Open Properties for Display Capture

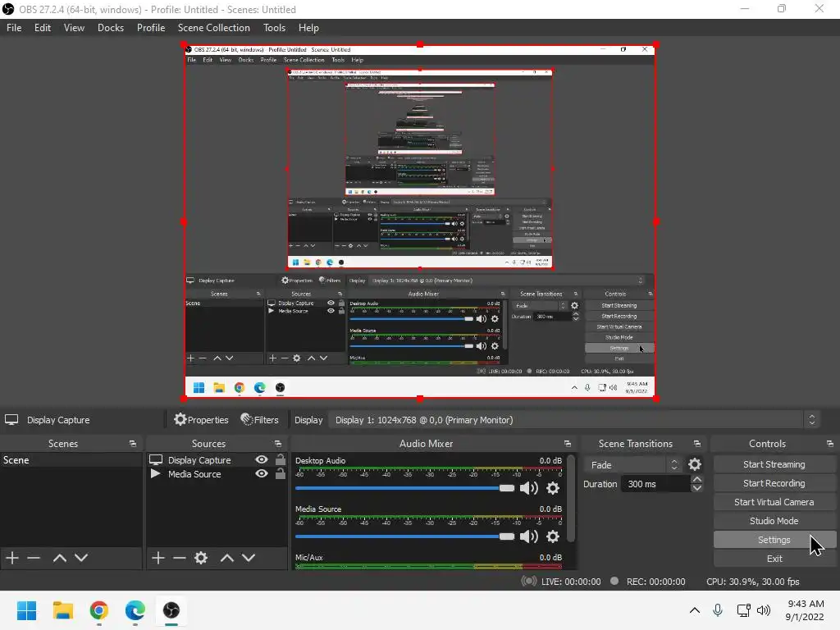tap(201, 420)
